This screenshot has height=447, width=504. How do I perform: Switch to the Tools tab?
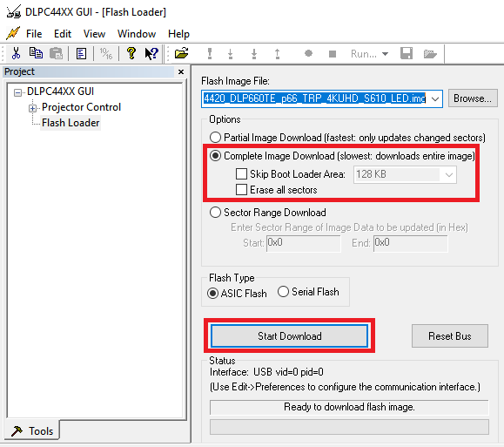32,430
